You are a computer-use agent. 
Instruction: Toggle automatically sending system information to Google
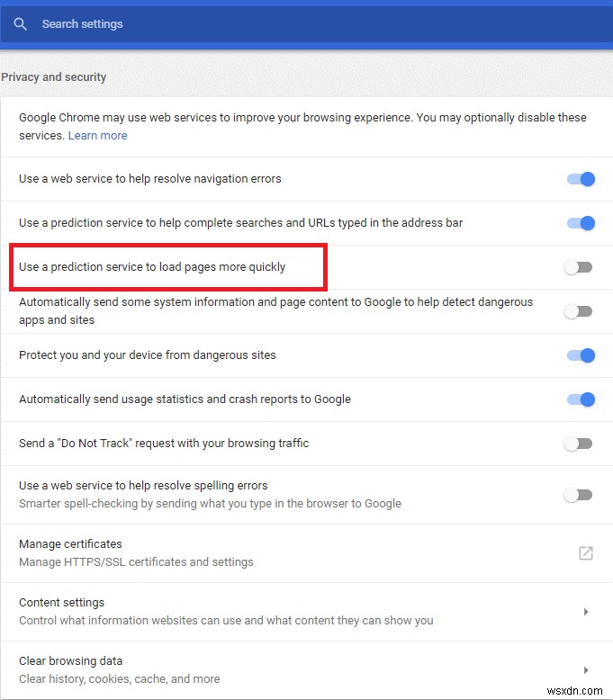pos(578,311)
